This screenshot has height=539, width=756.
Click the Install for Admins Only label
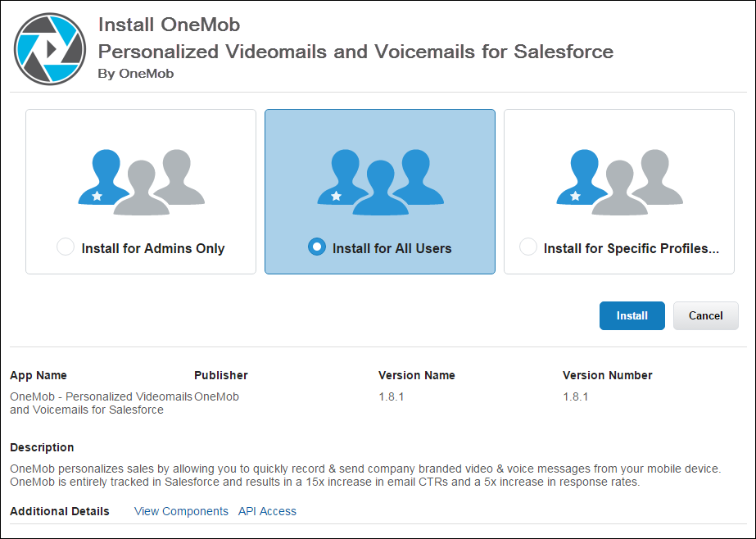click(153, 248)
